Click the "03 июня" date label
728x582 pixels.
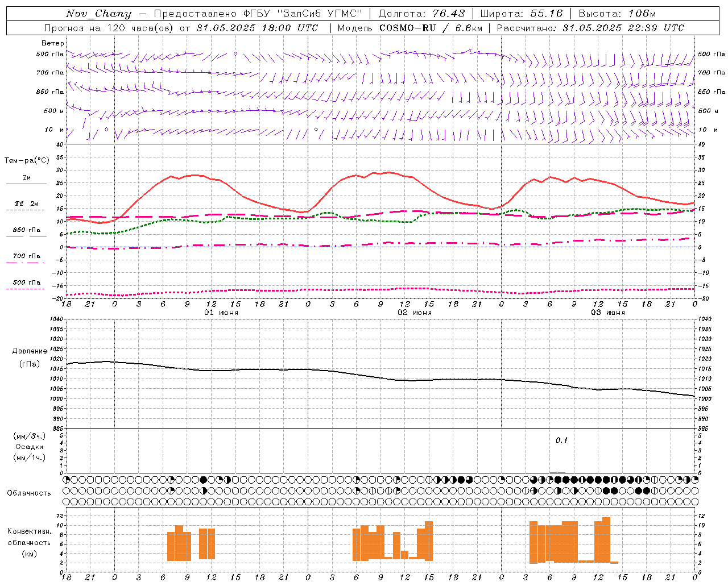coord(608,313)
